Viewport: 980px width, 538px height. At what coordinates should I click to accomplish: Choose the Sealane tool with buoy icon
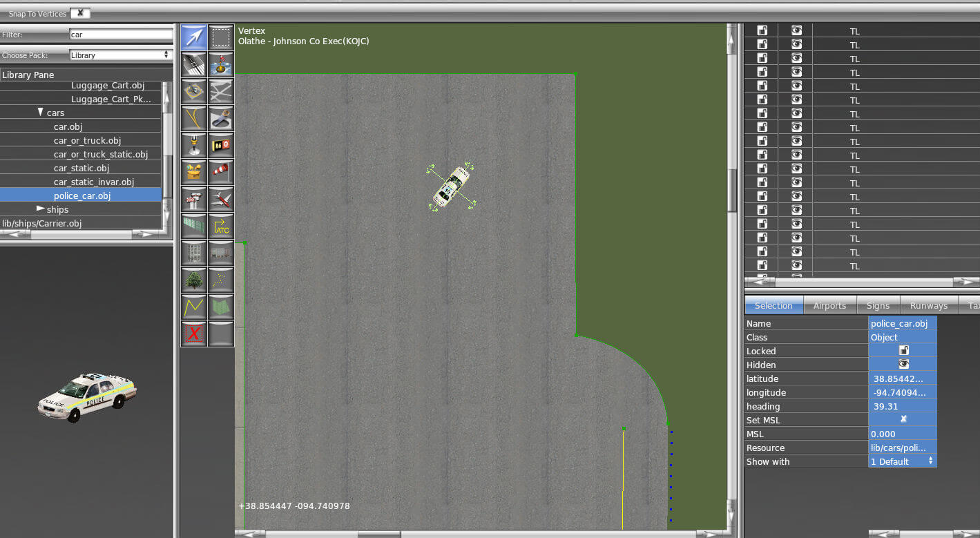click(221, 64)
